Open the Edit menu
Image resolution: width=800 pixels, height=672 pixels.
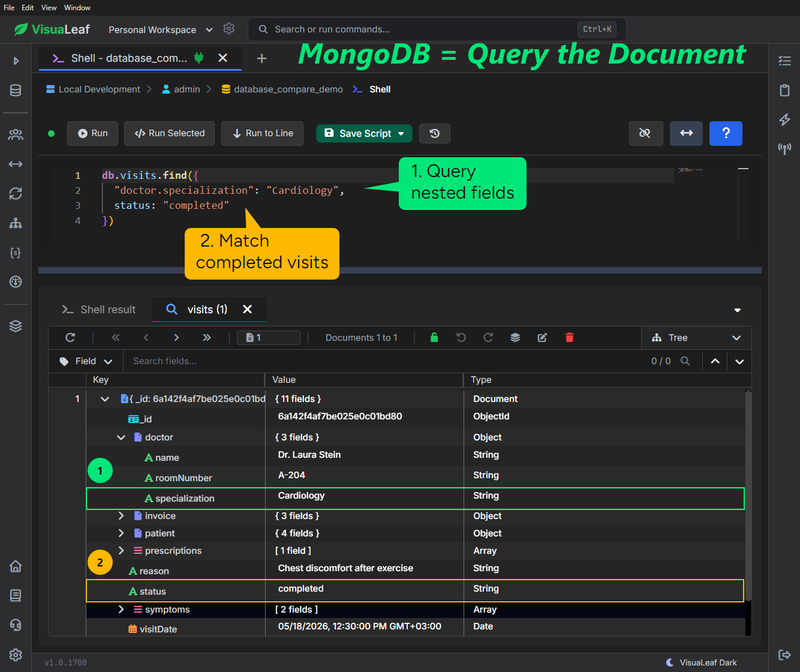28,8
